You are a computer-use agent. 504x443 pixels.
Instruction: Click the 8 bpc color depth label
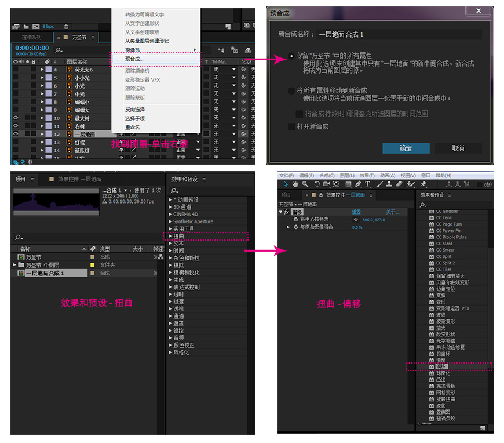pos(48,26)
